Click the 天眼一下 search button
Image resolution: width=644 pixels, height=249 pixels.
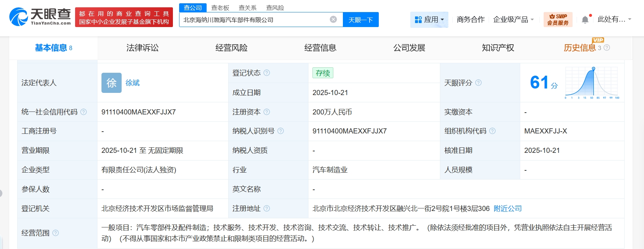pyautogui.click(x=360, y=20)
